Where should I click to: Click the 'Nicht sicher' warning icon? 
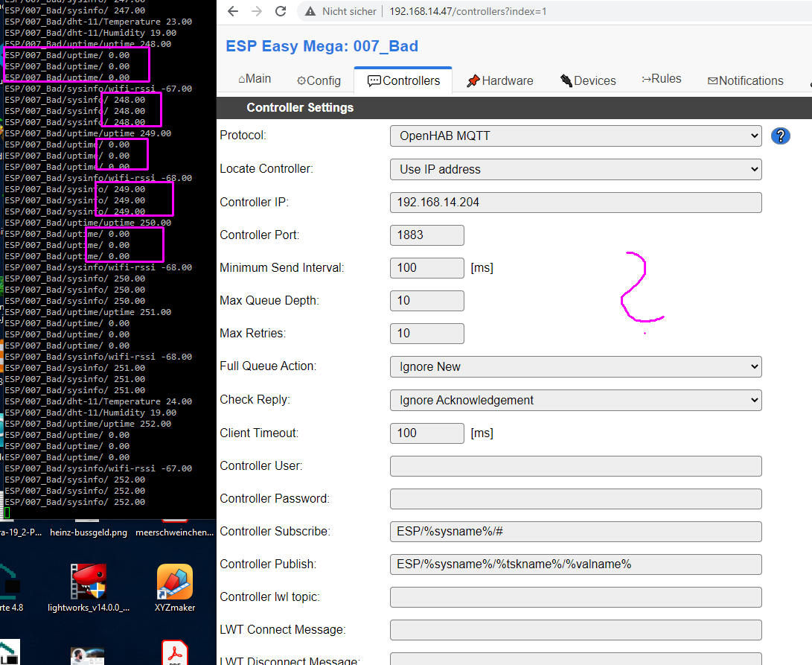click(310, 11)
